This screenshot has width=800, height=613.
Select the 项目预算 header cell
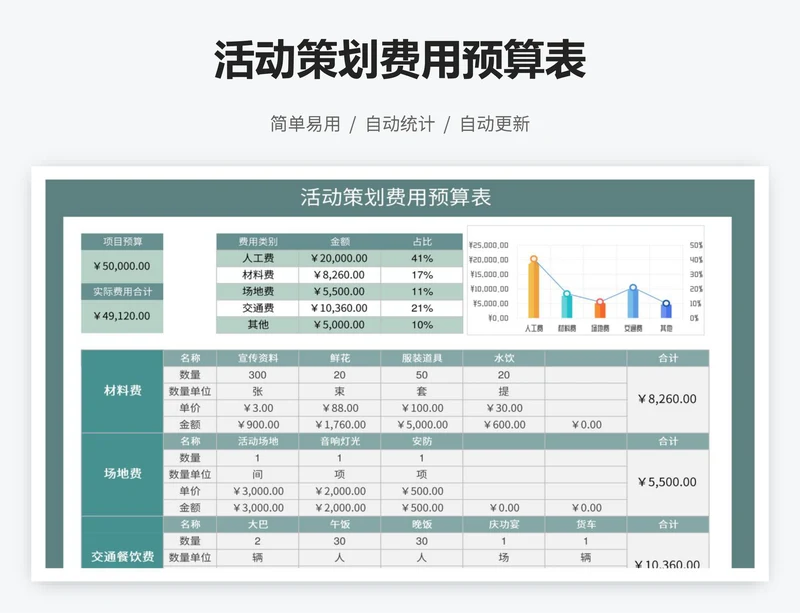122,241
